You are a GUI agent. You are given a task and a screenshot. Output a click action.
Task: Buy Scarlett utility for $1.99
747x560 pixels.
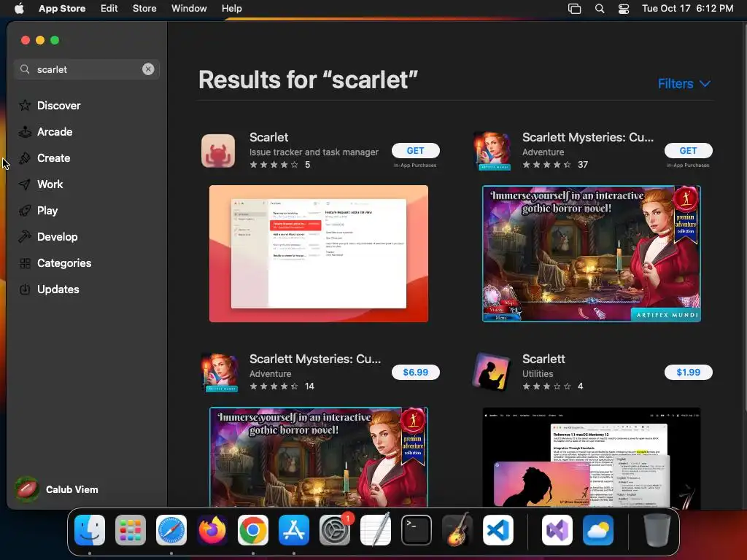click(689, 373)
